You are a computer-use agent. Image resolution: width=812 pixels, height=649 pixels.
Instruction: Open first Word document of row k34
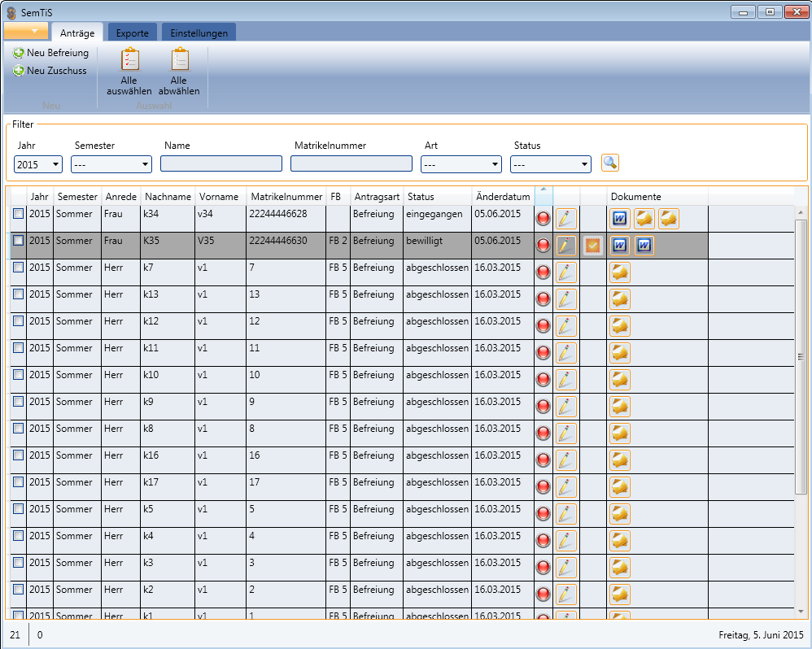click(x=620, y=219)
